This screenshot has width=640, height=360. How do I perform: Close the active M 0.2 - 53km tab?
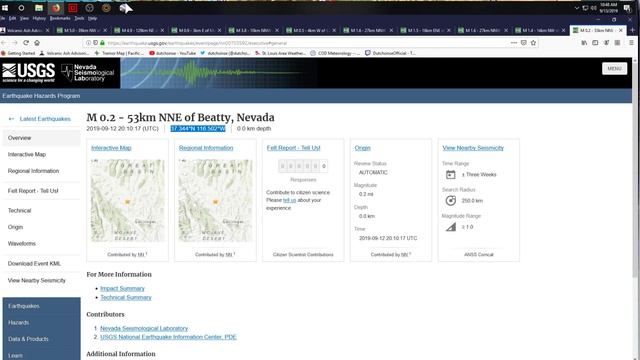coord(621,30)
